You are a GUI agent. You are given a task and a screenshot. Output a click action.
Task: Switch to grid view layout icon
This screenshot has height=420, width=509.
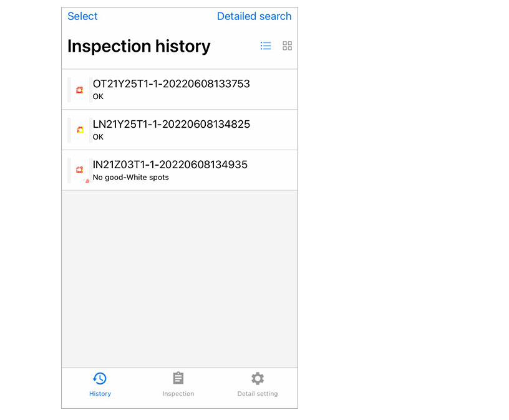click(x=287, y=46)
